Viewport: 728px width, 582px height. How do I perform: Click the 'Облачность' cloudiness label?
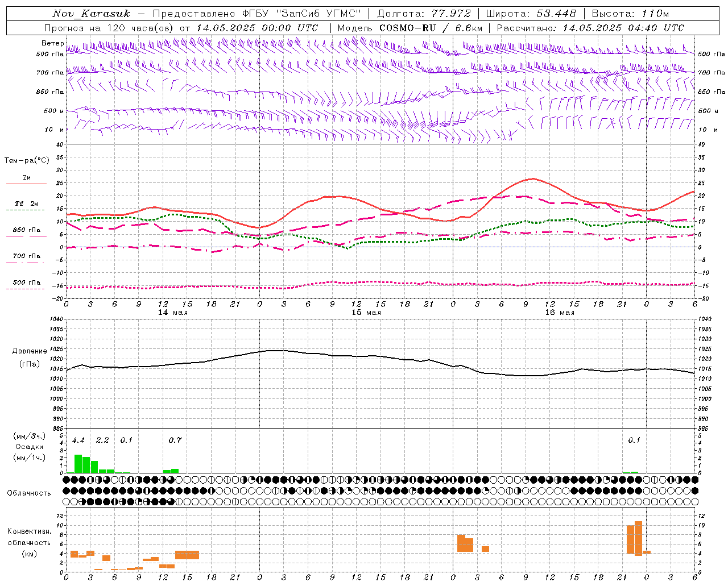tap(29, 493)
